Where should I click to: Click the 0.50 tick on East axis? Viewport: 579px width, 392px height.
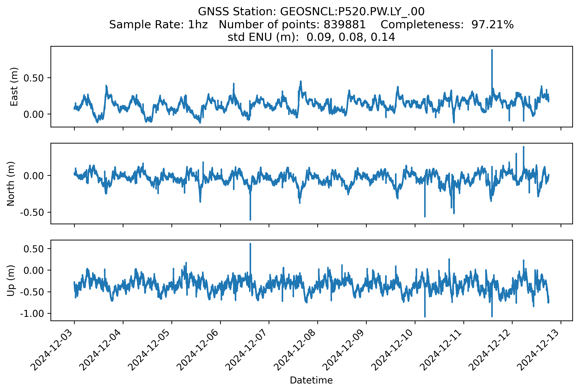pos(33,78)
